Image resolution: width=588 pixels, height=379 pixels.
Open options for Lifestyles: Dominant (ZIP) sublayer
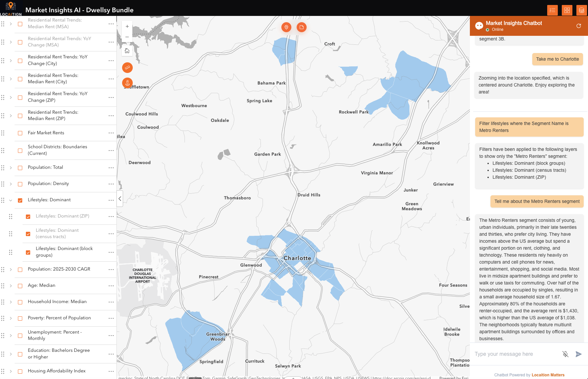pos(111,216)
